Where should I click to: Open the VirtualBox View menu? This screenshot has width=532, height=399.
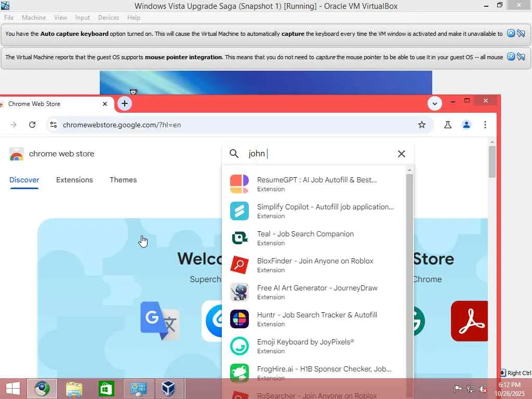point(60,18)
